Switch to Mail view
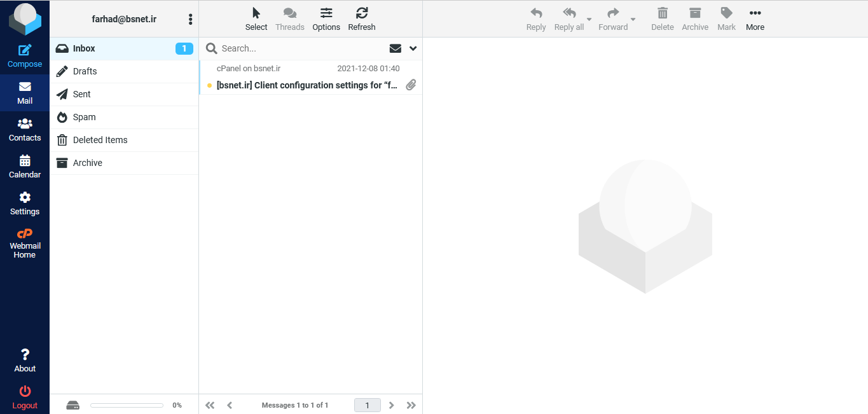The height and width of the screenshot is (414, 868). (x=25, y=93)
